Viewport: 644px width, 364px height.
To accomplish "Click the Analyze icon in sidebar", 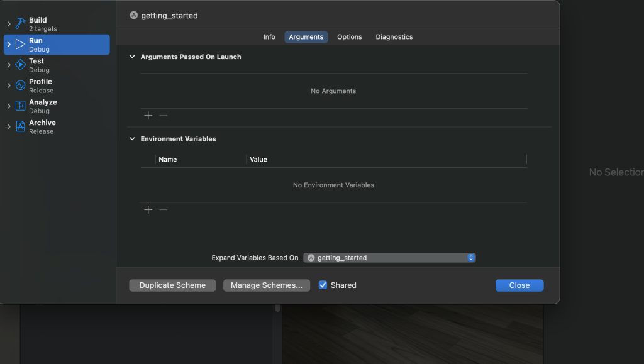I will 20,106.
